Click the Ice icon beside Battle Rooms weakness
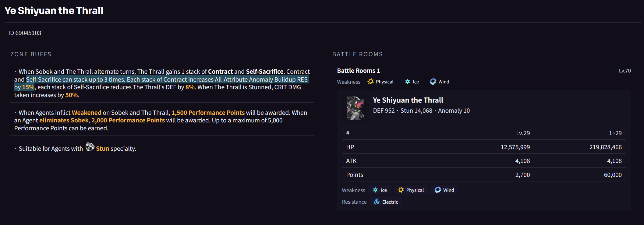This screenshot has width=644, height=225. 408,82
